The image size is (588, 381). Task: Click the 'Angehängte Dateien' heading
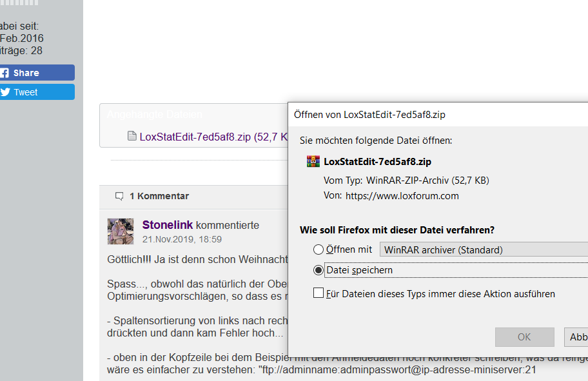tap(155, 114)
